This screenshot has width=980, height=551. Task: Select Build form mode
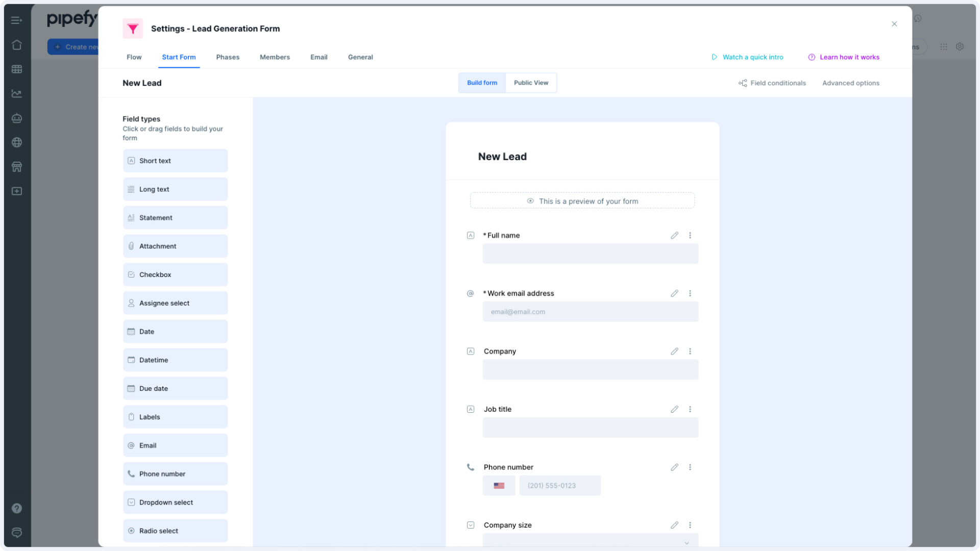pyautogui.click(x=482, y=83)
